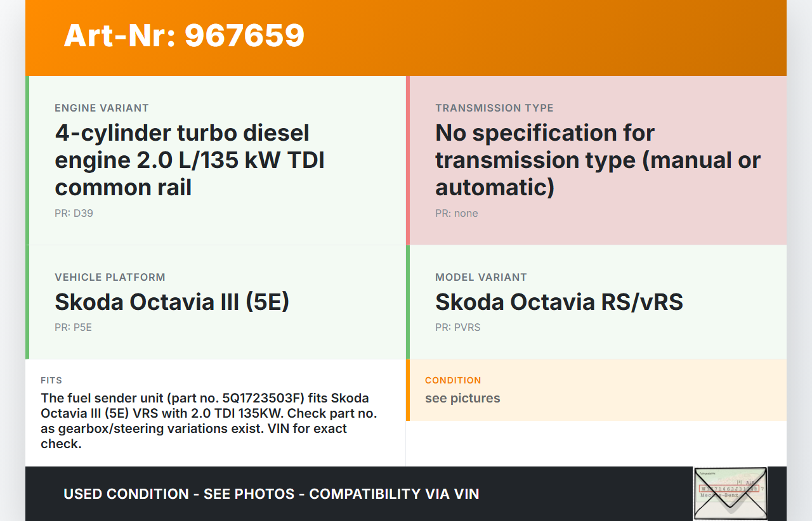Image resolution: width=812 pixels, height=521 pixels.
Task: Click the PR: P5E code
Action: [x=73, y=327]
